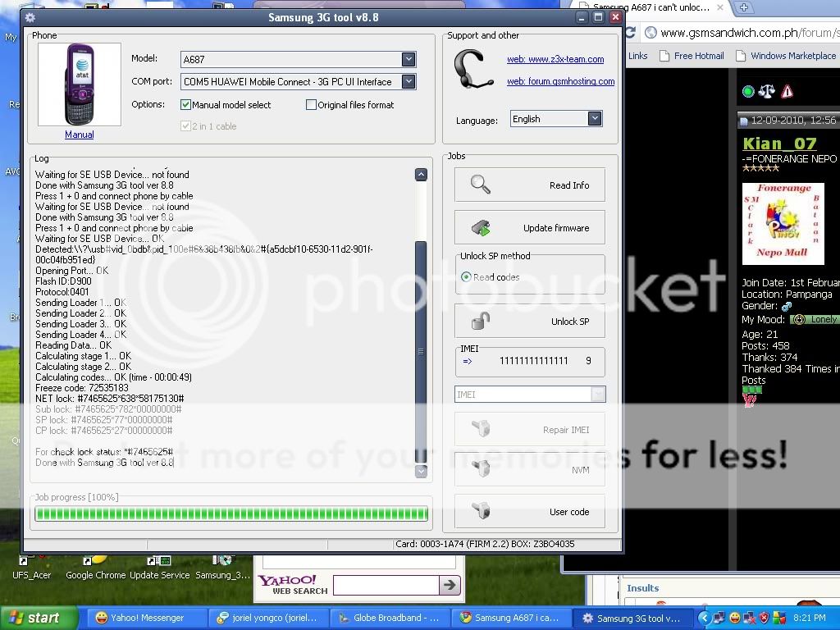Screen dimensions: 840x630
Task: Open web: forum.gsmhosting.com link
Action: pos(561,81)
